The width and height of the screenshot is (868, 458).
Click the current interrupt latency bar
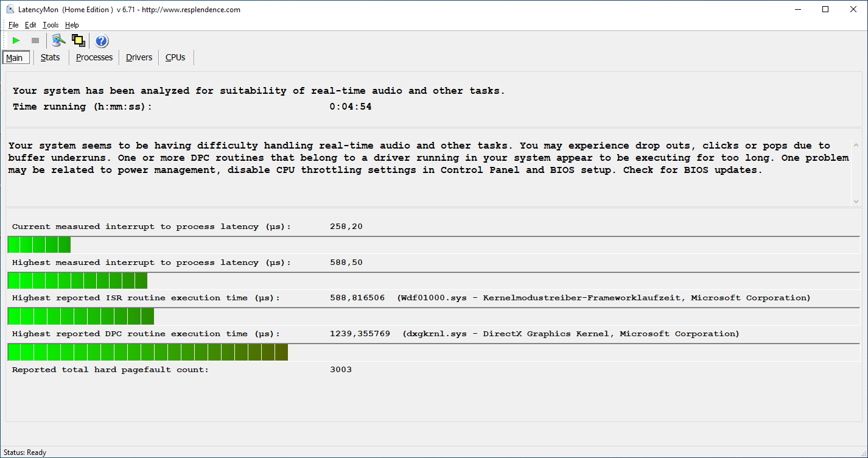(433, 245)
